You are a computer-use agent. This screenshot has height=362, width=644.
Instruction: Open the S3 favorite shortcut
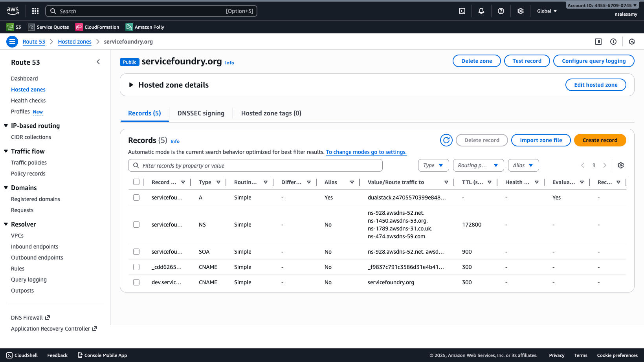coord(14,27)
